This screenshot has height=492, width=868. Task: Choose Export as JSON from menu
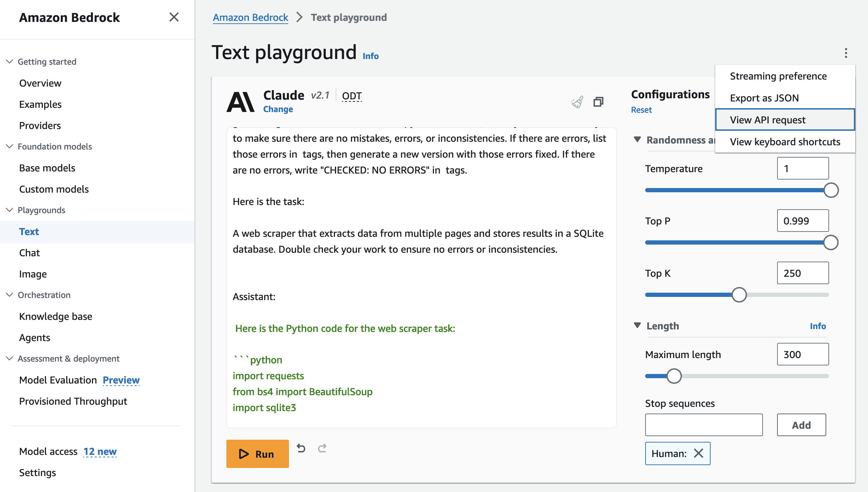point(764,98)
